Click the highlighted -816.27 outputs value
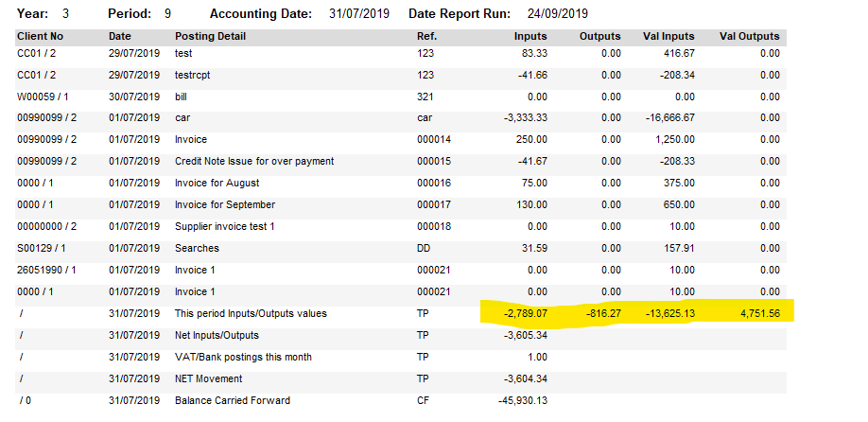Viewport: 868px width, 422px height. click(x=604, y=313)
